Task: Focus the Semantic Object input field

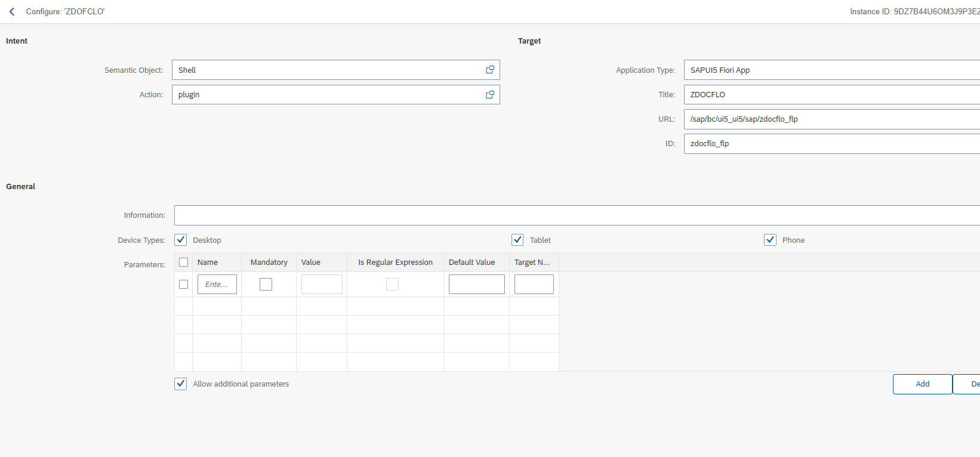Action: click(x=336, y=70)
